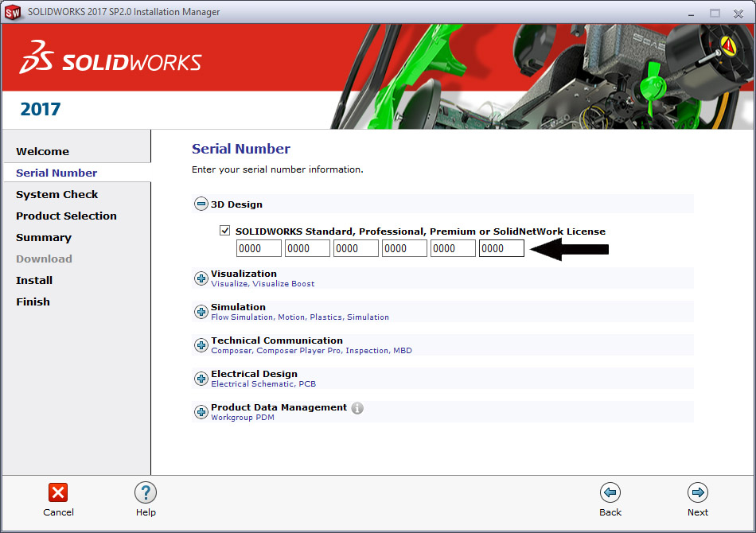Expand the Technical Communication section
The width and height of the screenshot is (756, 533).
[201, 345]
